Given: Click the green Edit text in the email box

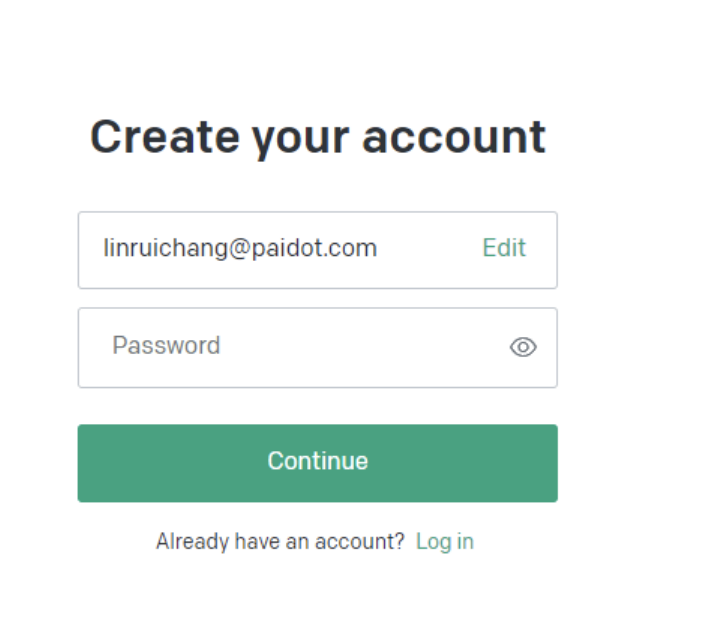Looking at the screenshot, I should (504, 248).
